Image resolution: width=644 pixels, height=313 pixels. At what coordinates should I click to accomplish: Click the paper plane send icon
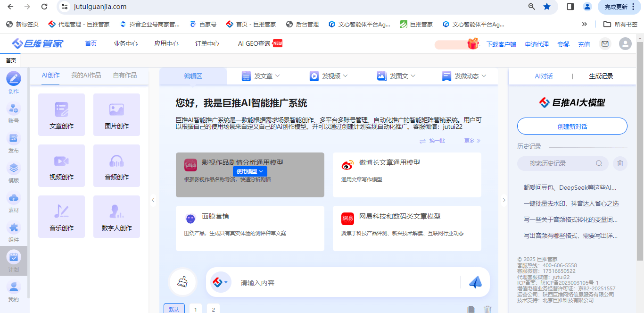pos(475,282)
